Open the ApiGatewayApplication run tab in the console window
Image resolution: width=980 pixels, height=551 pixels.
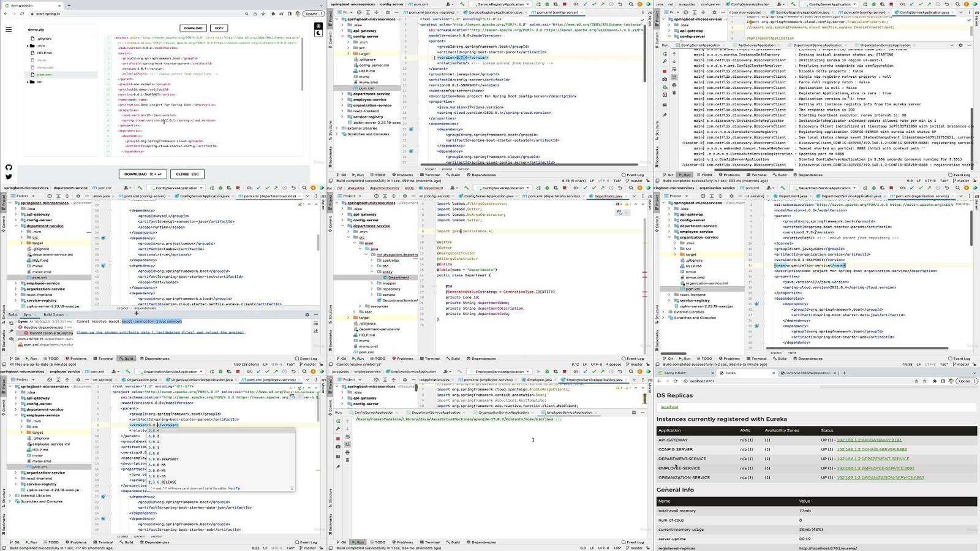click(757, 45)
